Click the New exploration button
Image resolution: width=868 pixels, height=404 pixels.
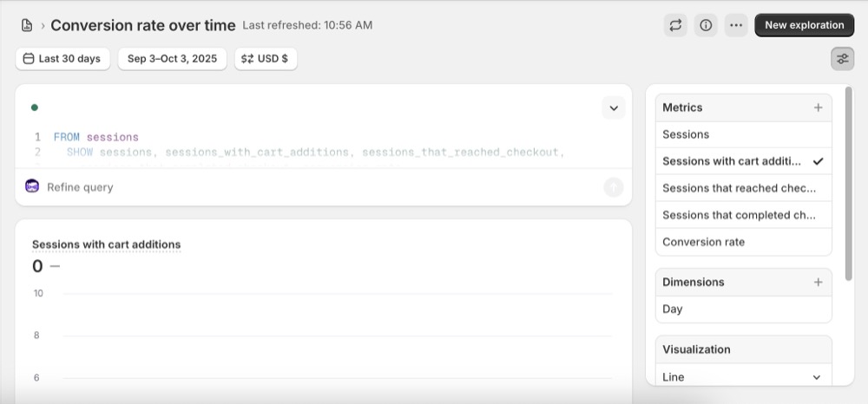click(x=804, y=25)
